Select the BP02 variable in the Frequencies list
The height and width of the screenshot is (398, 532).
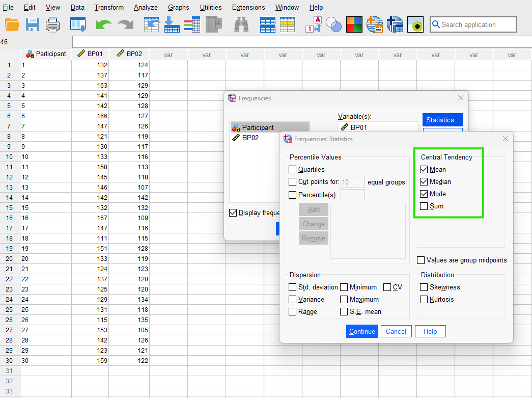pyautogui.click(x=249, y=138)
